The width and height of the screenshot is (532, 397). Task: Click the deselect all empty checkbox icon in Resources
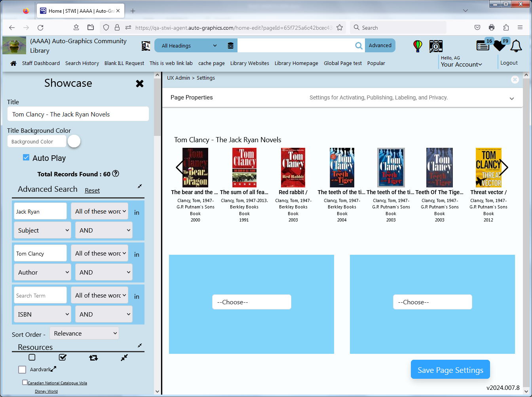tap(32, 357)
